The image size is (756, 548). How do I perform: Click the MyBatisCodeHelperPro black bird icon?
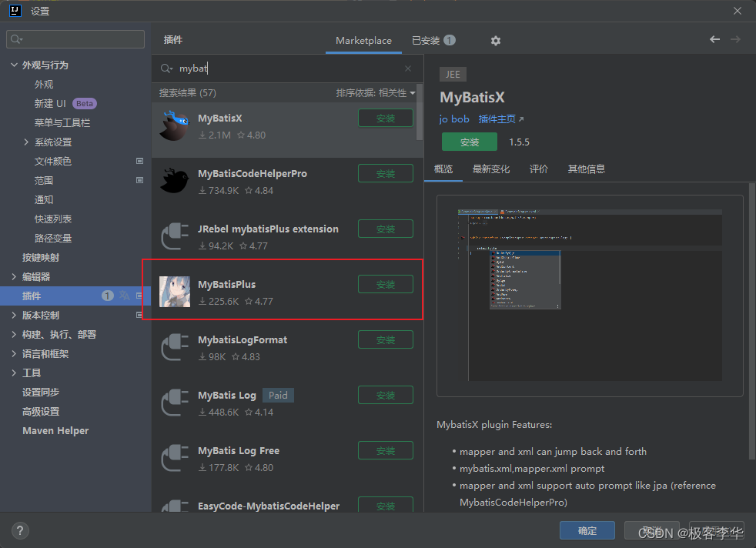(175, 181)
